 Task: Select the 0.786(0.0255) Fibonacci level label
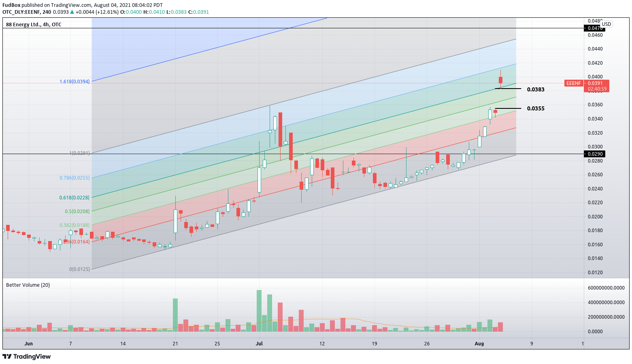point(75,178)
